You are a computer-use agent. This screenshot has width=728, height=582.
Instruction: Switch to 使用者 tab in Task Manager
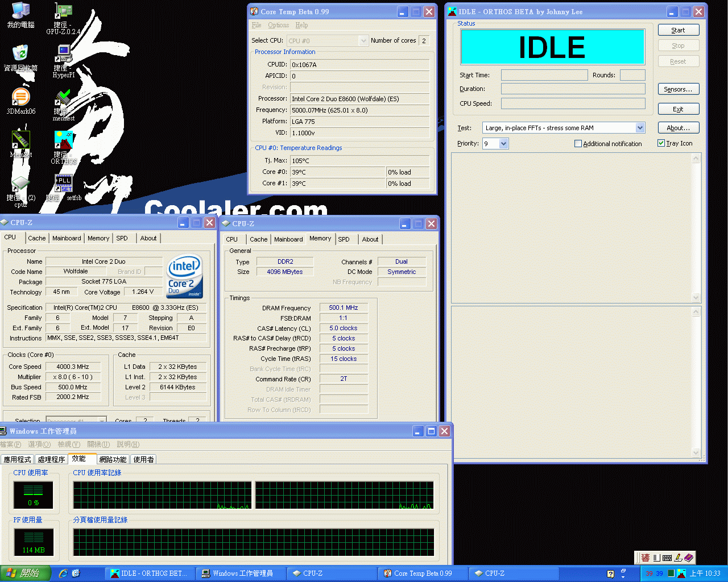point(143,459)
